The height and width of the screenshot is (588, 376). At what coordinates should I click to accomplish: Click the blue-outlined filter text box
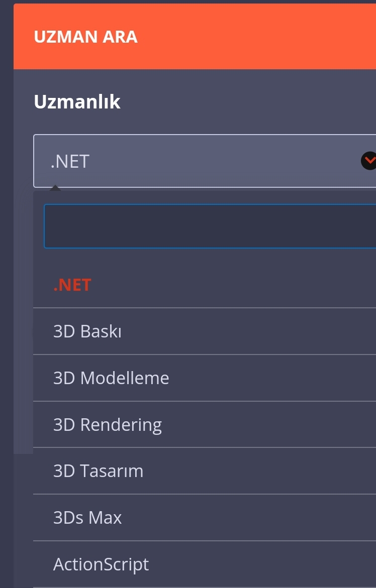tap(210, 226)
